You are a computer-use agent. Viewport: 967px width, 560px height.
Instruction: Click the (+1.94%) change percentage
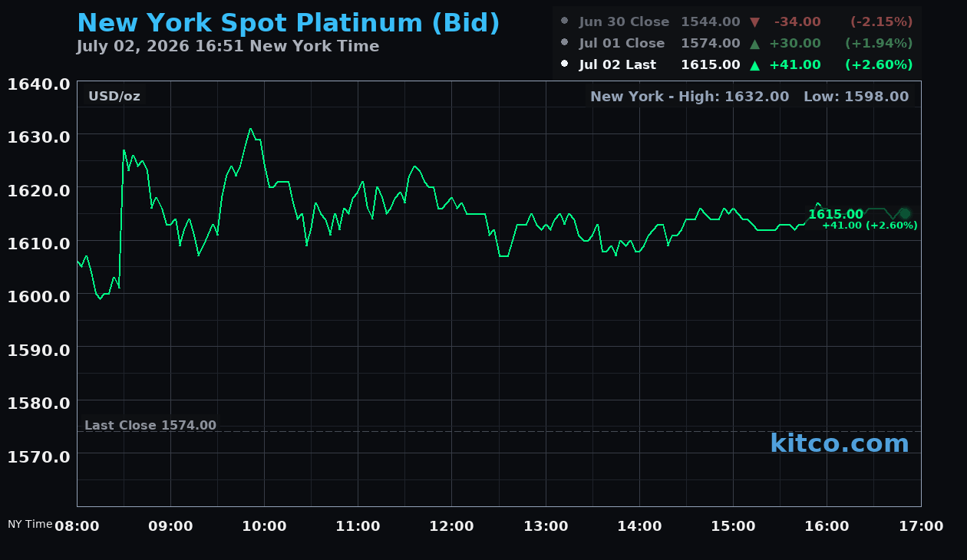(879, 44)
